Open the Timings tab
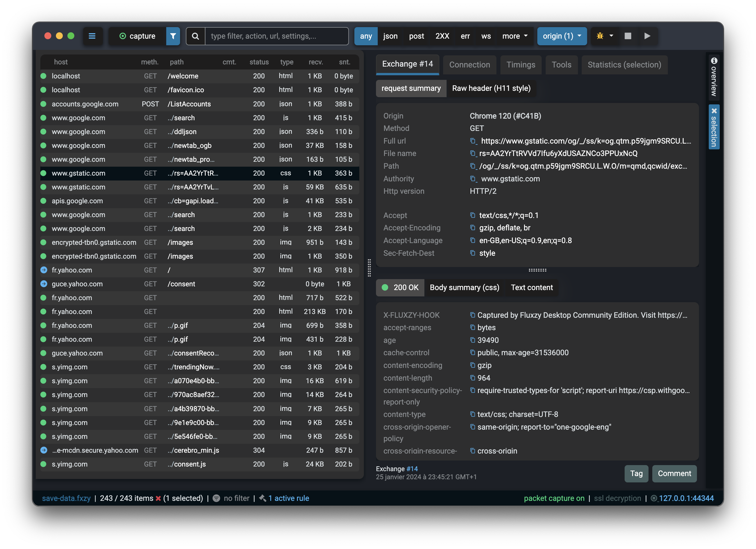The width and height of the screenshot is (756, 549). tap(521, 65)
